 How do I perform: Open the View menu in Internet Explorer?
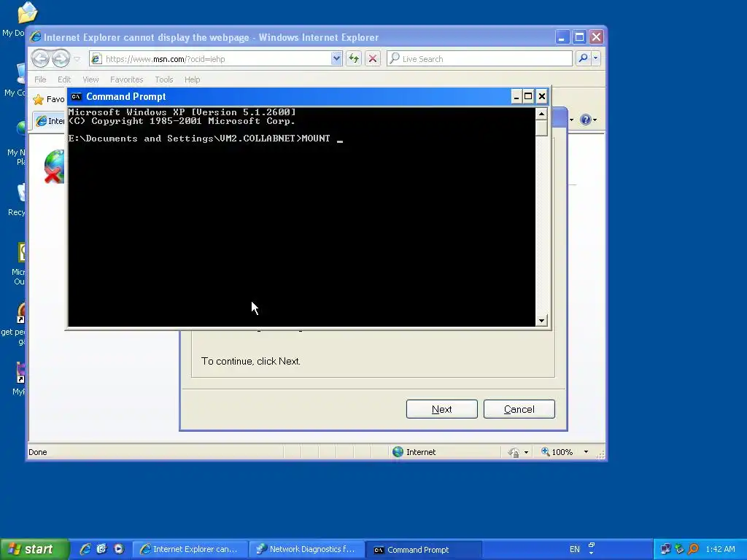point(90,79)
